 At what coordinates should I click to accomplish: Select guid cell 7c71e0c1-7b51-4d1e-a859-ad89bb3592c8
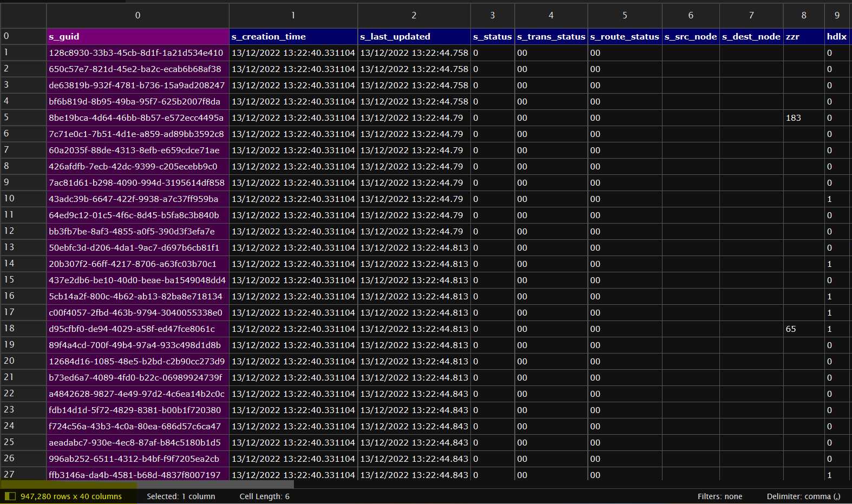coord(137,134)
